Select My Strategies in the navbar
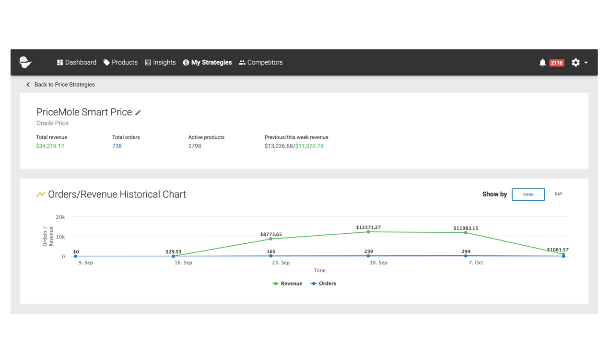Image resolution: width=609 pixels, height=364 pixels. (207, 62)
